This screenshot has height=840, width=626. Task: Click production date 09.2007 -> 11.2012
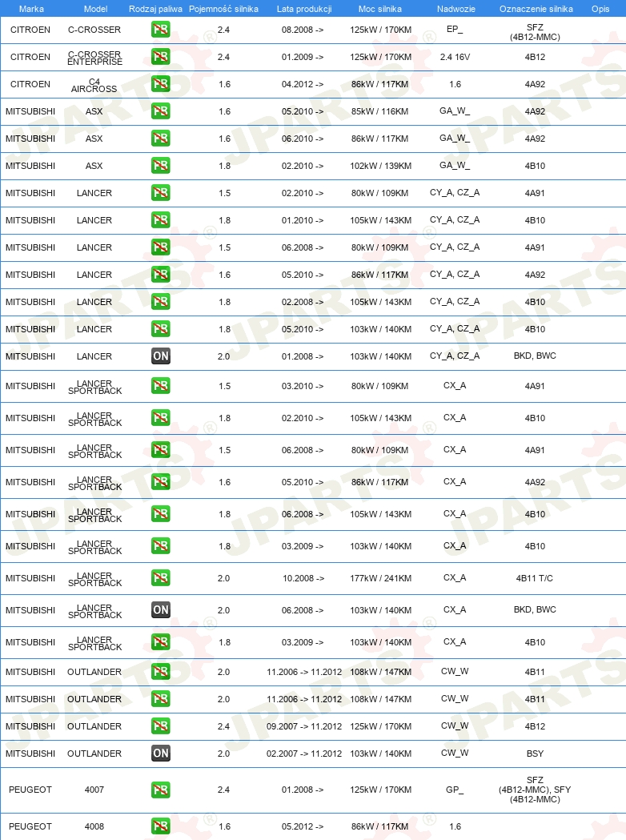[304, 726]
